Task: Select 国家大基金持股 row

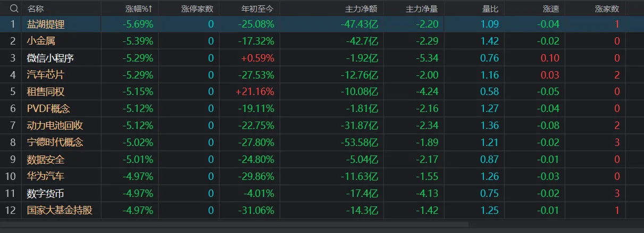Action: point(60,210)
